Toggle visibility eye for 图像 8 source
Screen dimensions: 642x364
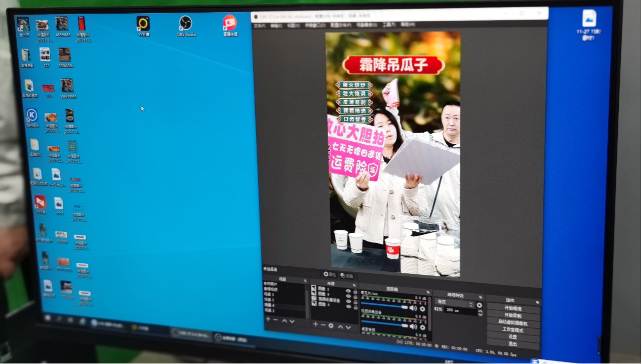coord(348,307)
